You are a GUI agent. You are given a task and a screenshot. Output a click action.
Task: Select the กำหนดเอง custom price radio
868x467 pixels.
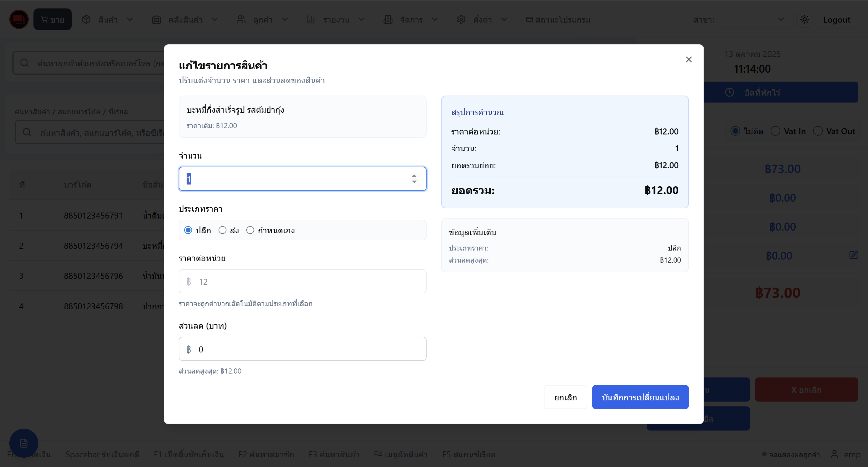tap(250, 230)
